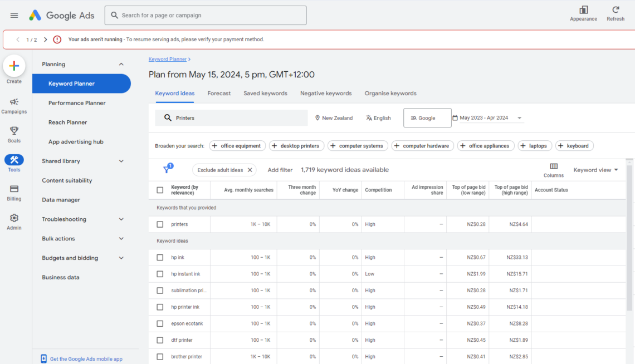Select the printers row checkbox
The image size is (635, 364).
tap(160, 224)
